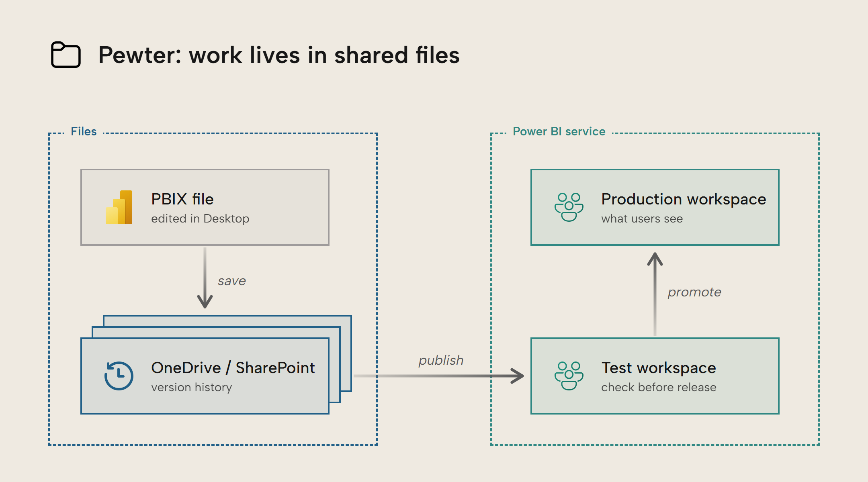Image resolution: width=868 pixels, height=482 pixels.
Task: Click the "what users see" subtitle
Action: pyautogui.click(x=642, y=219)
